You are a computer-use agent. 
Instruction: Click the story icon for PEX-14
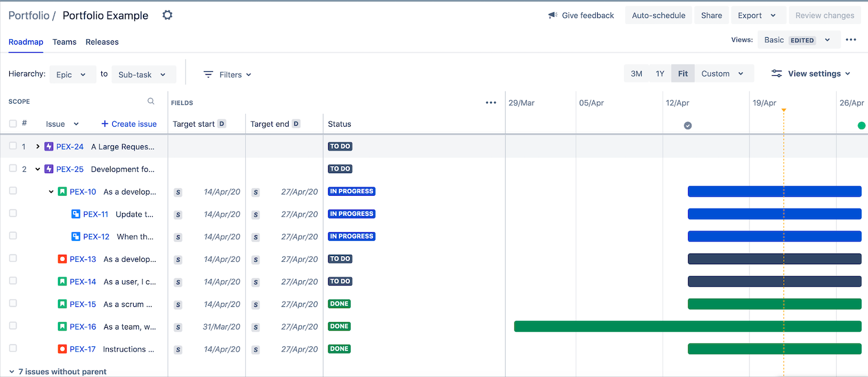[x=62, y=281]
